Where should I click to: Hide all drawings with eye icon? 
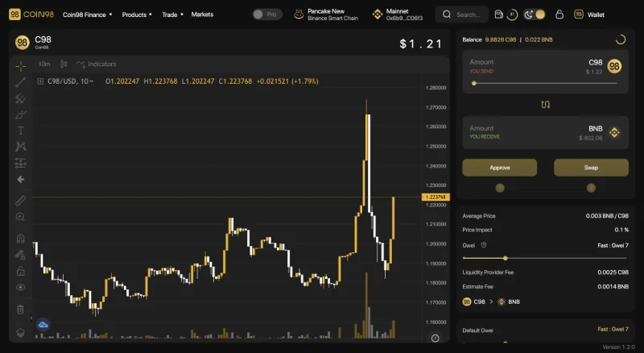coord(21,287)
